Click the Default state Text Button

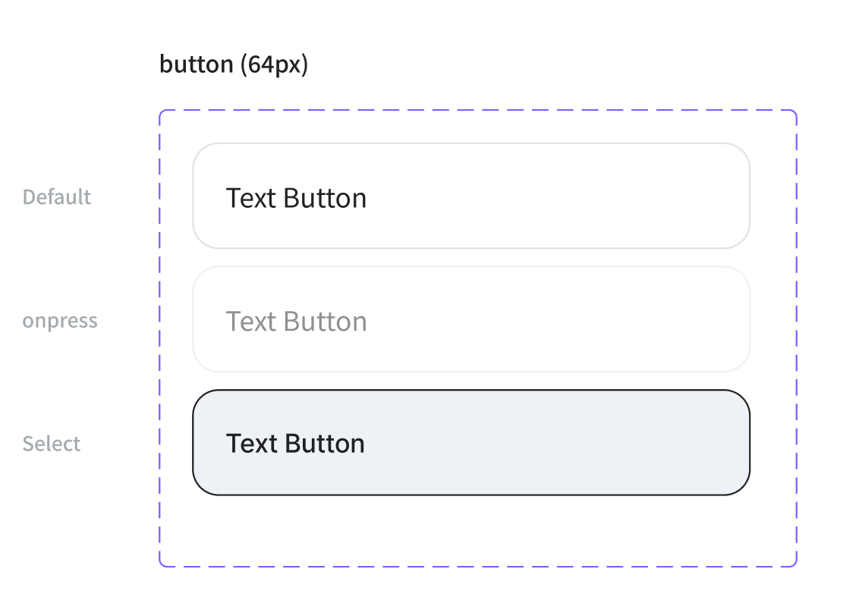[x=470, y=196]
